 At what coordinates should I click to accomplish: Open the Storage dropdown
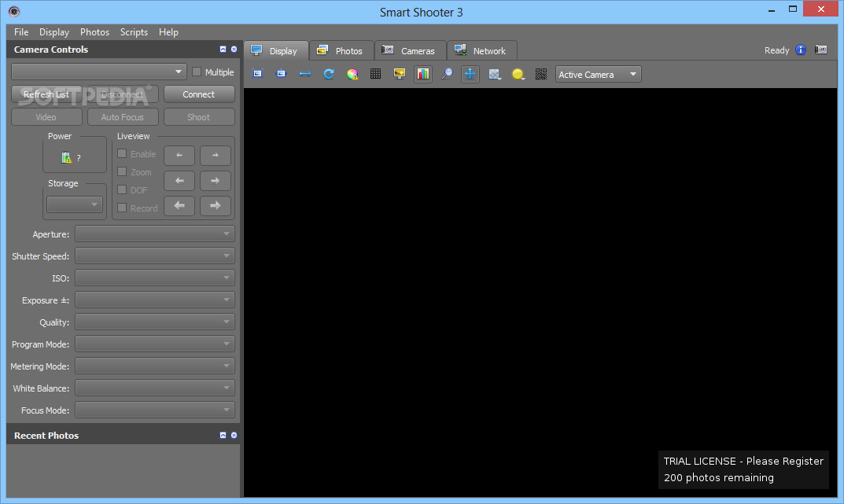tap(74, 204)
